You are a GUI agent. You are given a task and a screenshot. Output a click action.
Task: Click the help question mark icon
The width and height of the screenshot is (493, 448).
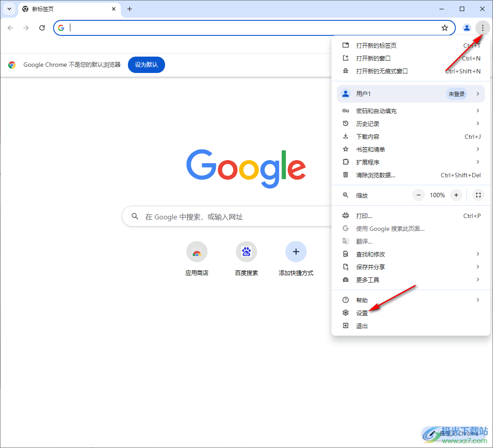[346, 300]
